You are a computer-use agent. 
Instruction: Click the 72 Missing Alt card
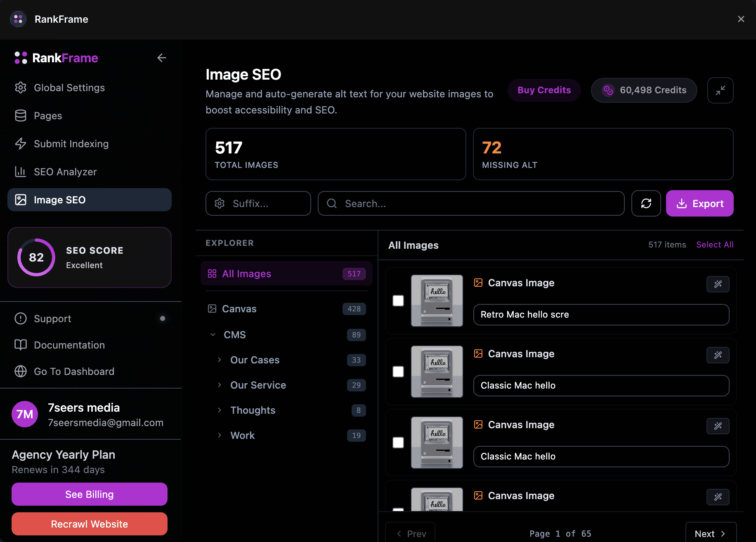[603, 154]
